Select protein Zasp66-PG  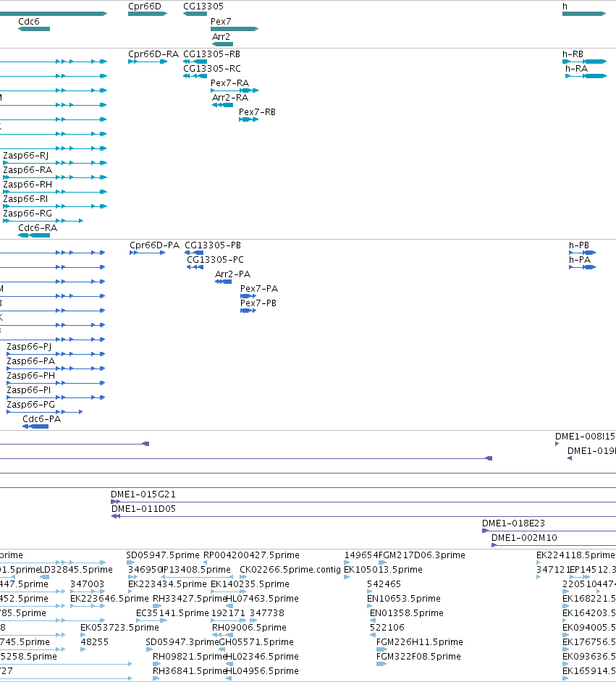click(x=44, y=412)
